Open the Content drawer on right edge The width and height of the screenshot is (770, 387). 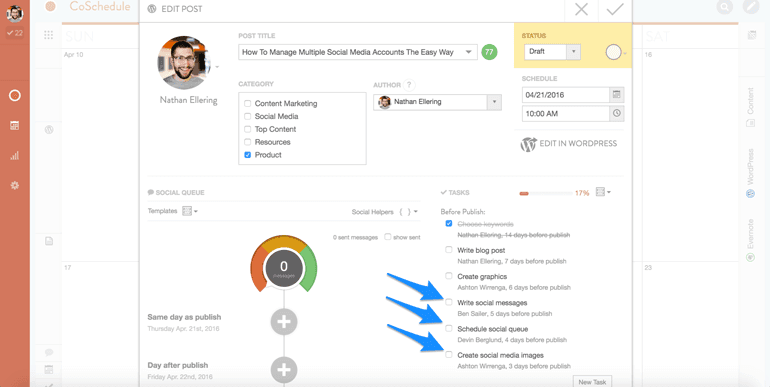tap(750, 107)
